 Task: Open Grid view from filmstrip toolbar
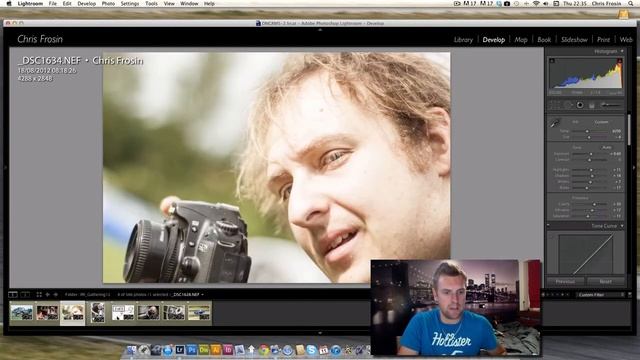pos(39,294)
